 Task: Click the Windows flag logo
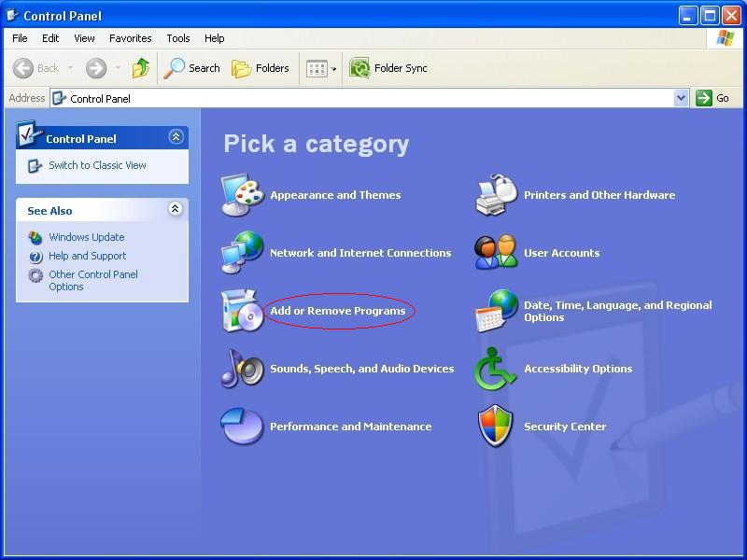click(x=725, y=38)
